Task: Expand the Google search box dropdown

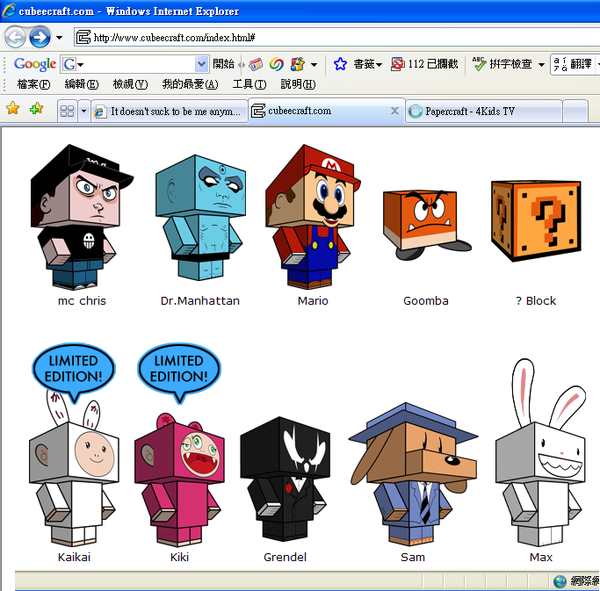Action: point(201,64)
